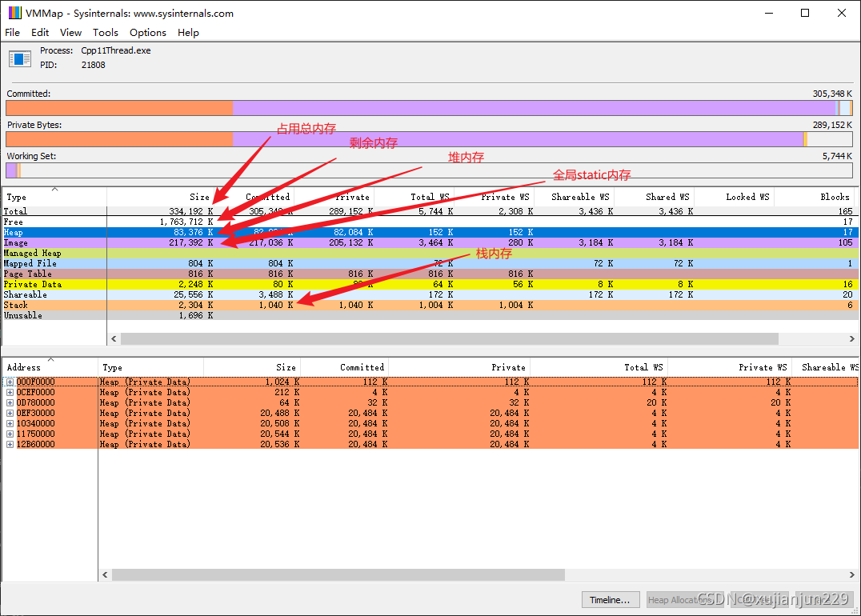Select the Shareable type row
Viewport: 861px width, 616px height.
(x=430, y=295)
